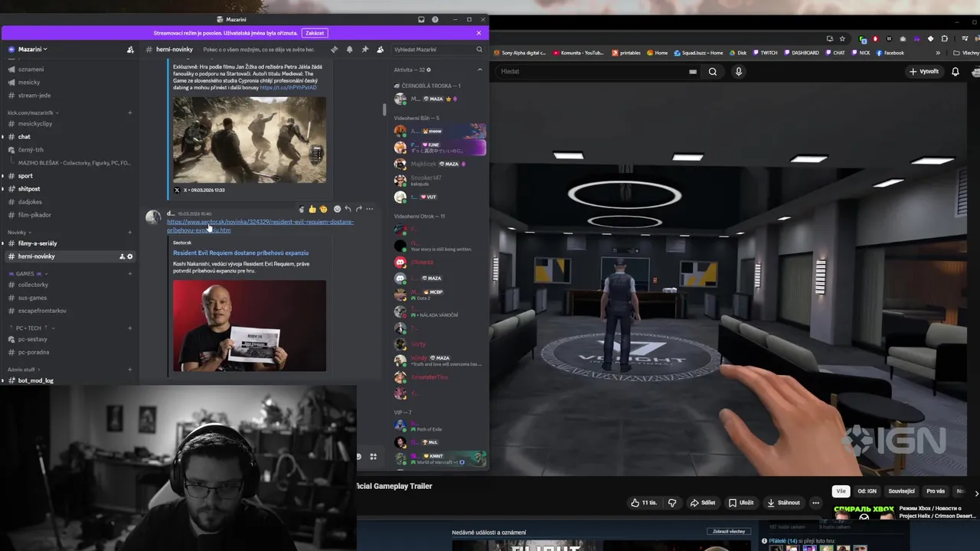This screenshot has height=551, width=980.
Task: Click the Vytvořit create button on YouTube
Action: [924, 71]
